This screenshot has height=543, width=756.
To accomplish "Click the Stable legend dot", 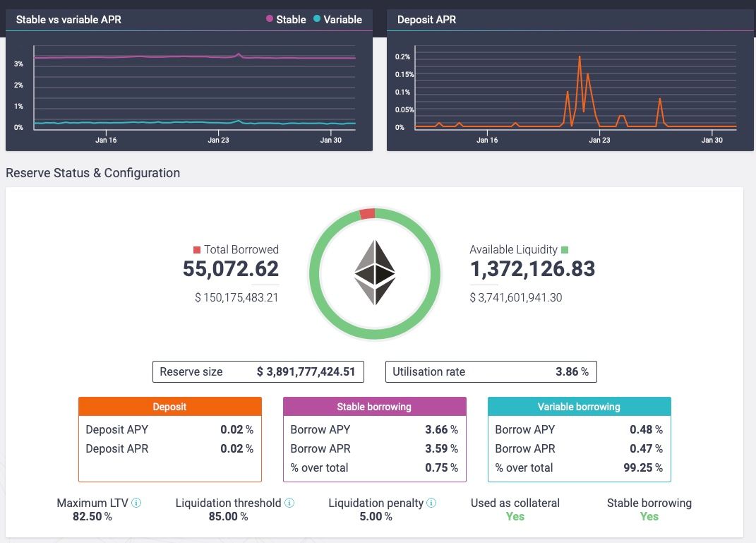I will click(270, 19).
